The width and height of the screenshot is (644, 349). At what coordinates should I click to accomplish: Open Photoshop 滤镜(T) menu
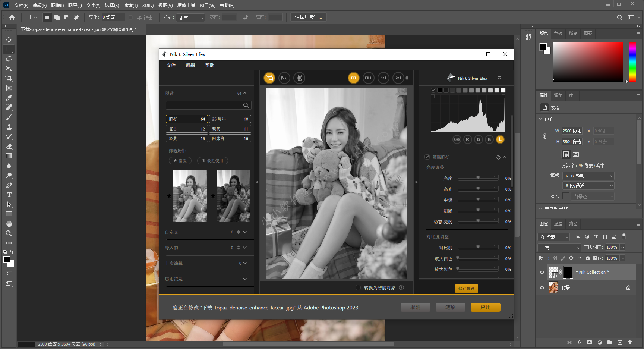(x=130, y=5)
